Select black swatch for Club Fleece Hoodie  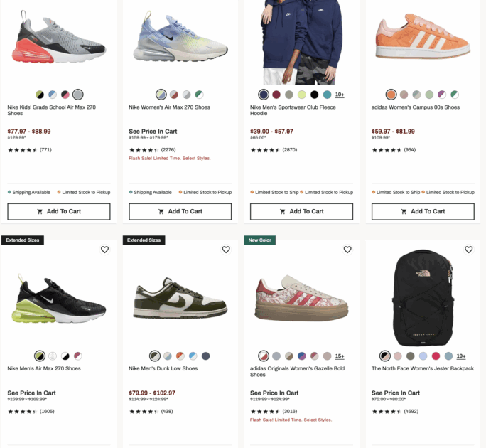[314, 95]
